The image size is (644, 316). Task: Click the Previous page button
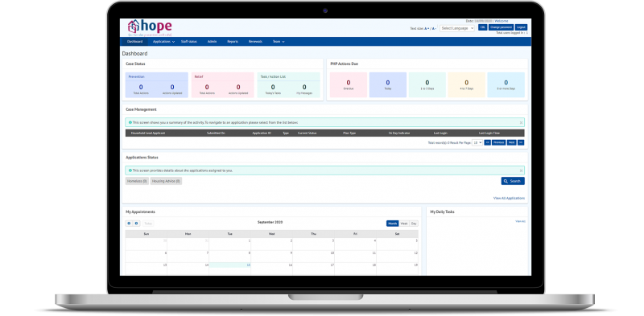tap(498, 142)
